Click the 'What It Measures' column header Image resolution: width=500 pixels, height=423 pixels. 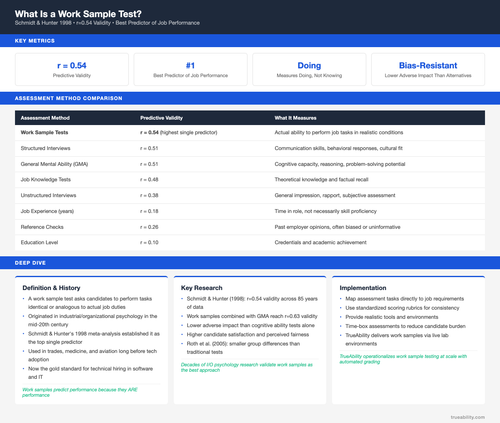click(295, 118)
